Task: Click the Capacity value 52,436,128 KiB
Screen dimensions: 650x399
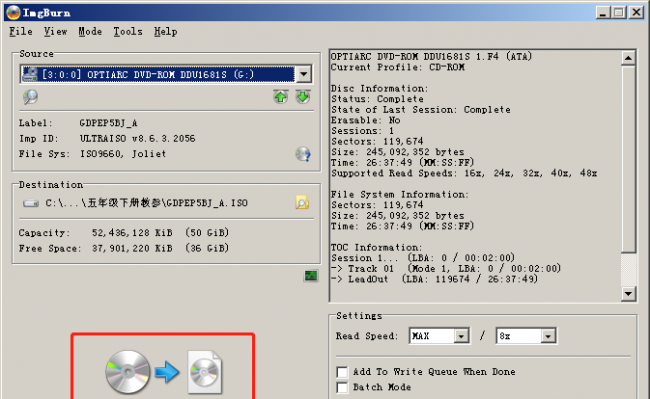Action: [x=132, y=233]
